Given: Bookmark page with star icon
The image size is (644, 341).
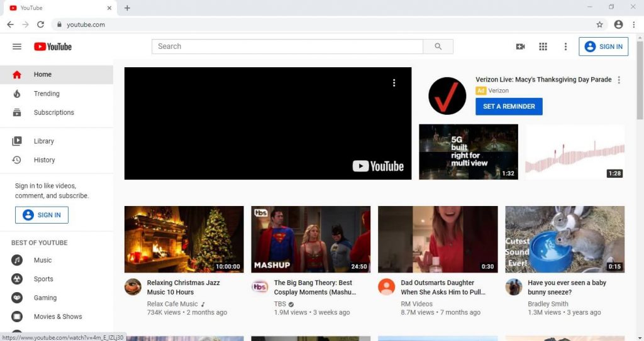Looking at the screenshot, I should point(599,24).
